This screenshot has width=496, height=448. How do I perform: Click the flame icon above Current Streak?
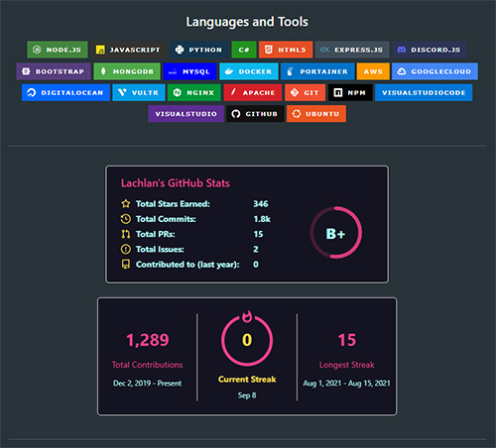coord(247,316)
